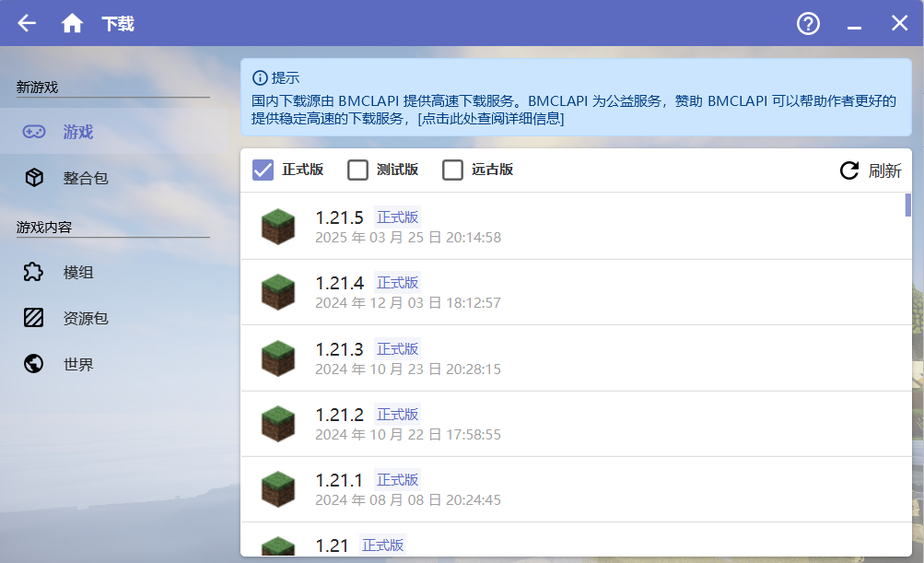Viewport: 924px width, 563px height.
Task: Open the help question-mark icon
Action: [808, 24]
